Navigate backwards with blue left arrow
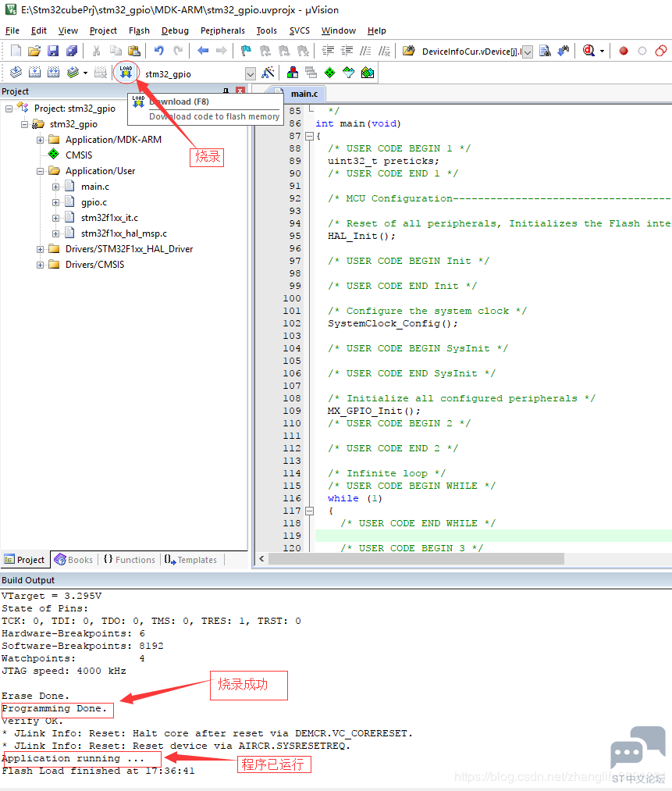 click(203, 51)
